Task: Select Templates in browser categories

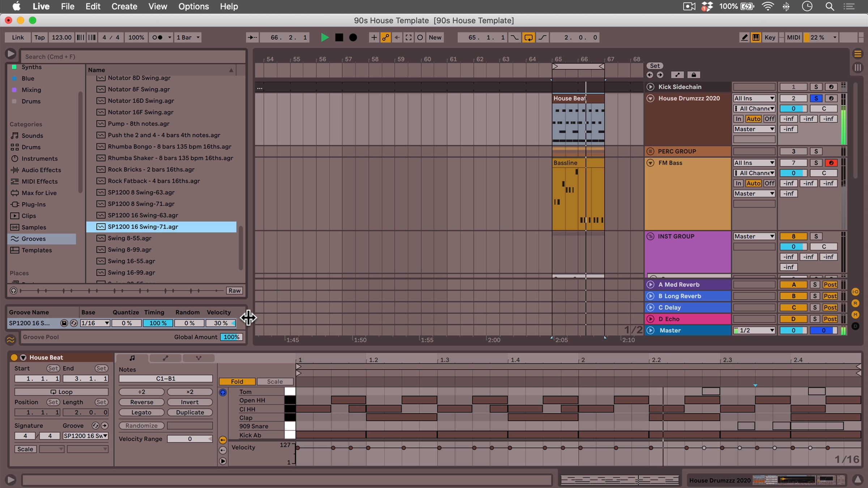Action: (37, 250)
